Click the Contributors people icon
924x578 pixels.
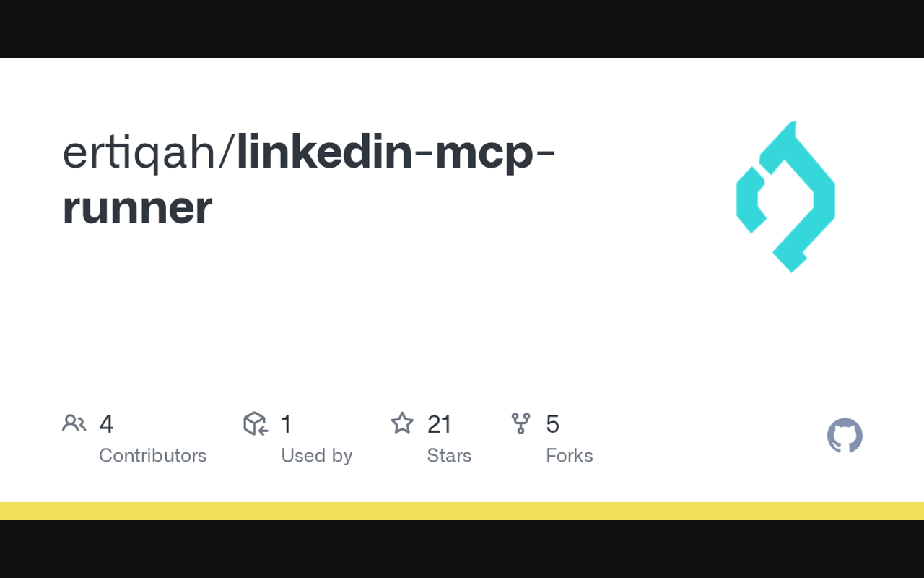[74, 423]
